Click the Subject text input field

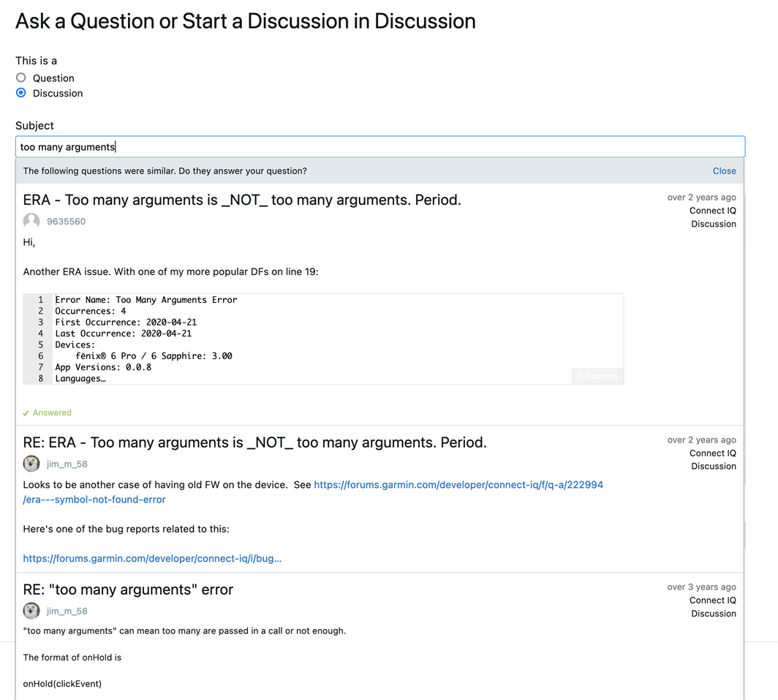380,146
